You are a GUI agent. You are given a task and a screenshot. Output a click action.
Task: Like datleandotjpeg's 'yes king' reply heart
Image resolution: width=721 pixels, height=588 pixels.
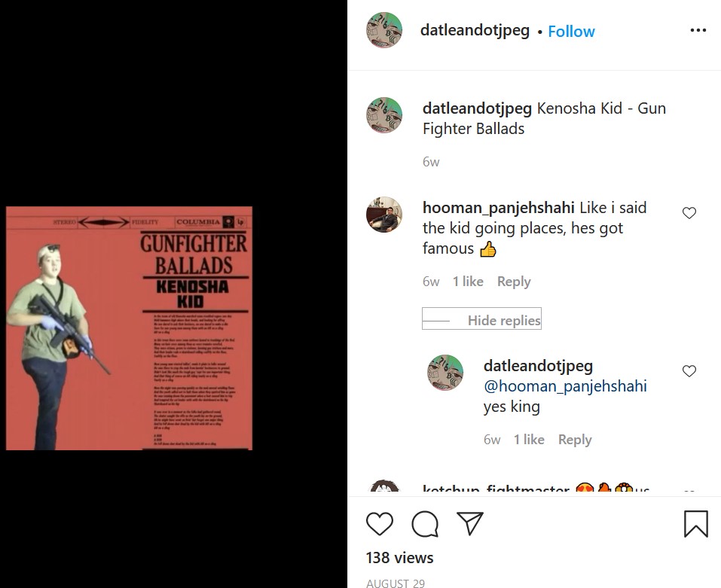click(689, 371)
